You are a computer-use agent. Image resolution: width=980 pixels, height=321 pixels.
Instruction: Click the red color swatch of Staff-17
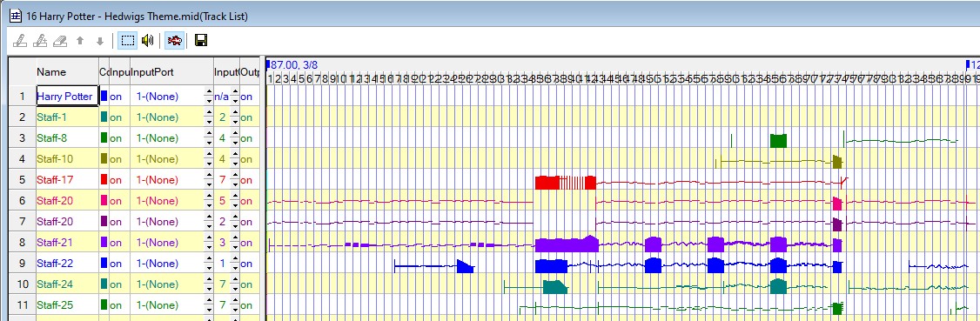[x=104, y=180]
